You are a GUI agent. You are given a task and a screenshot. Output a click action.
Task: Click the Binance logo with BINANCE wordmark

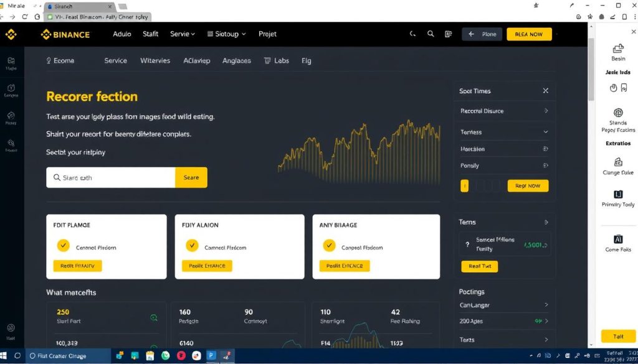[65, 34]
